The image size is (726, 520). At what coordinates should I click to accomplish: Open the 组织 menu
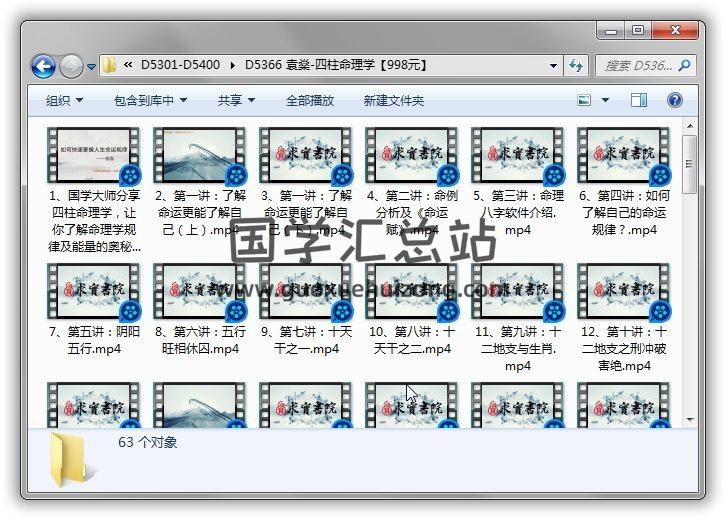pos(64,100)
